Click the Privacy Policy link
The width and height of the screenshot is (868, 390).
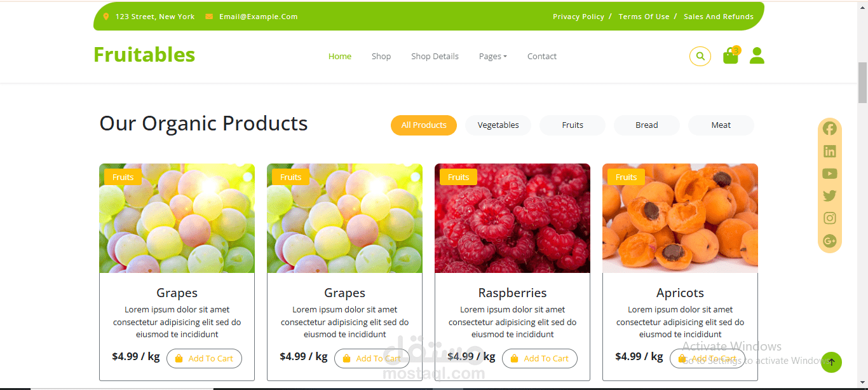pos(578,17)
